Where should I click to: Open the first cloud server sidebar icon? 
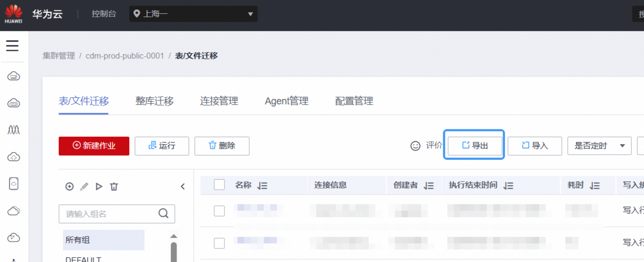point(14,76)
